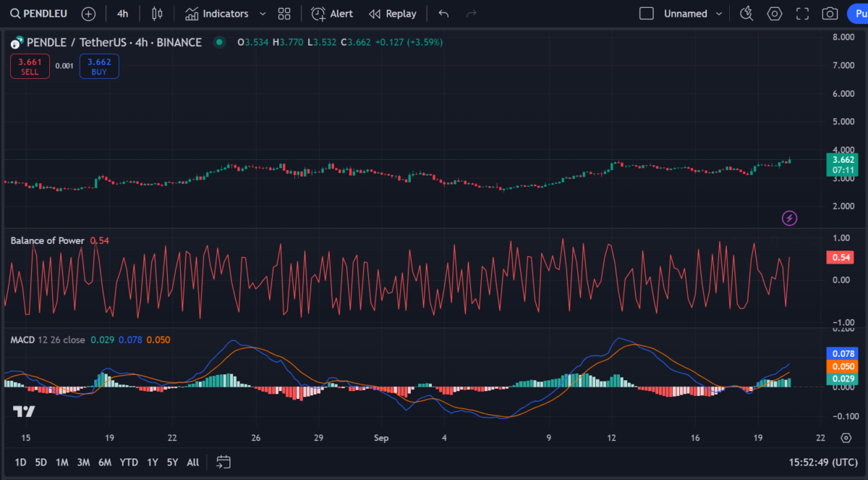Click the -1.00 Balance of Power axis label
Screen dimensions: 868x480
(843, 323)
